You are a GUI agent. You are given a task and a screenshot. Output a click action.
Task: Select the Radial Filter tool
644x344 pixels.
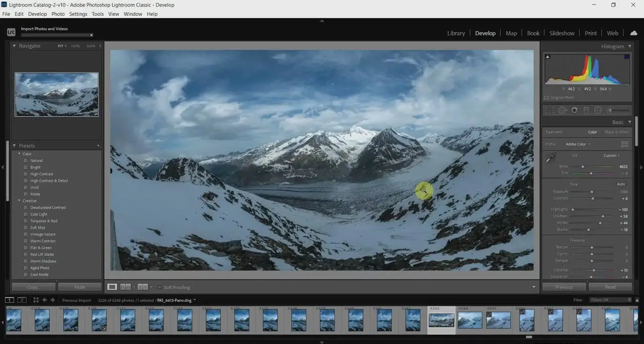point(598,110)
